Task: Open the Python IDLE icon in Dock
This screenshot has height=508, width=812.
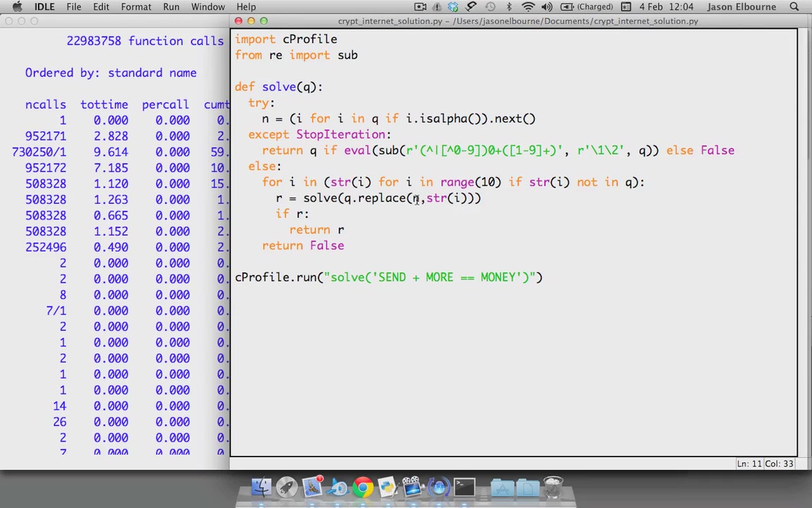Action: (x=388, y=488)
